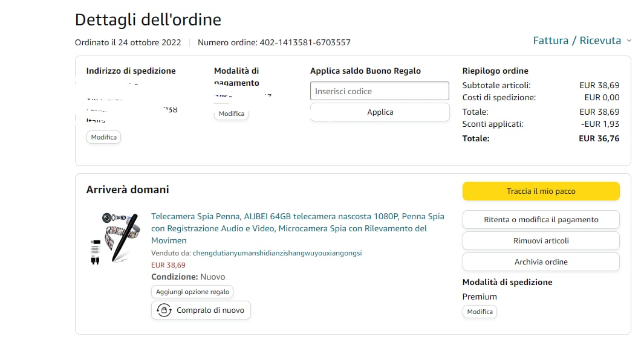Viewport: 644px width, 340px height.
Task: Select Ritenta o modifica il pagamento
Action: pos(541,219)
